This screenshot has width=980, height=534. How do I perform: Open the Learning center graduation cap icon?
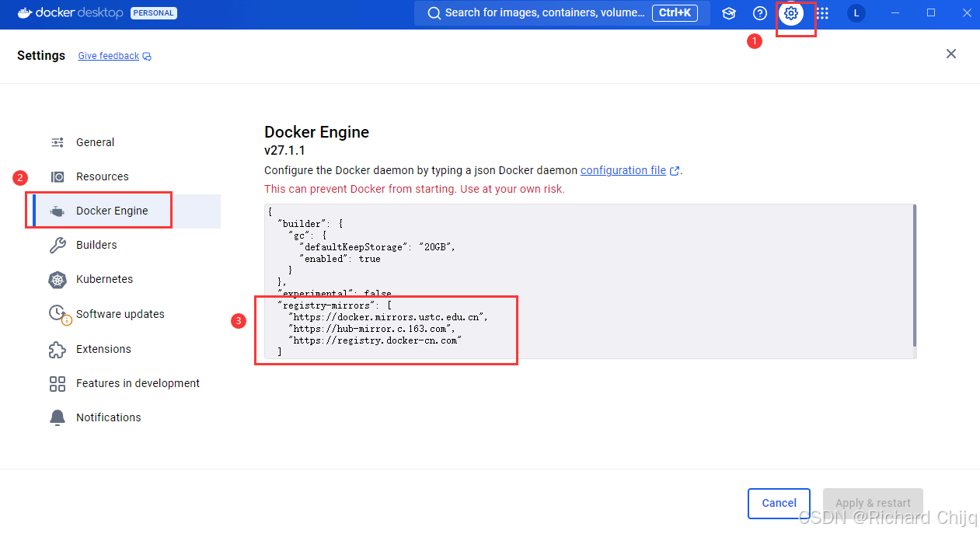tap(728, 13)
